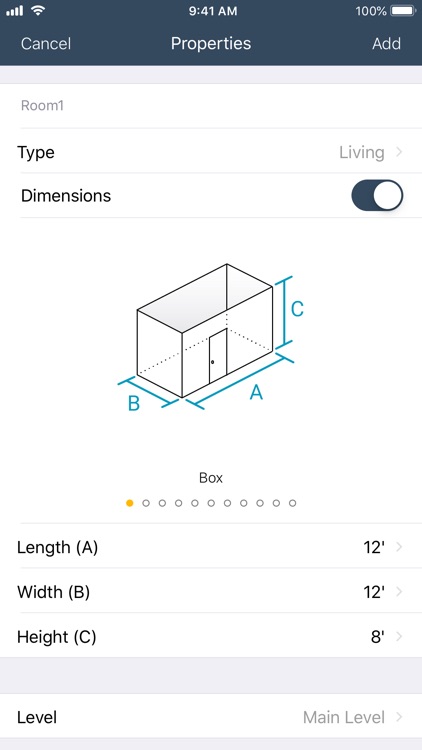Viewport: 422px width, 750px height.
Task: Tap the blue B width marker
Action: point(133,403)
